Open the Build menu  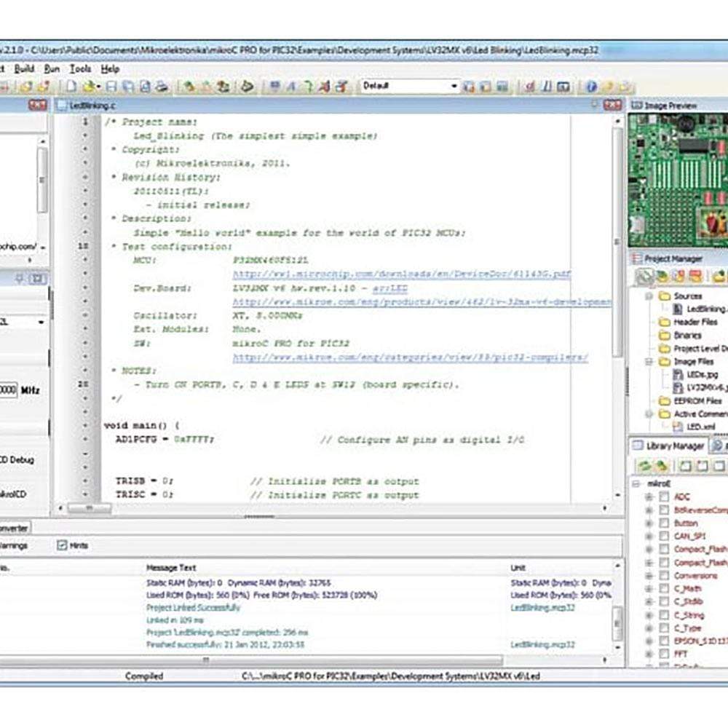pos(24,68)
